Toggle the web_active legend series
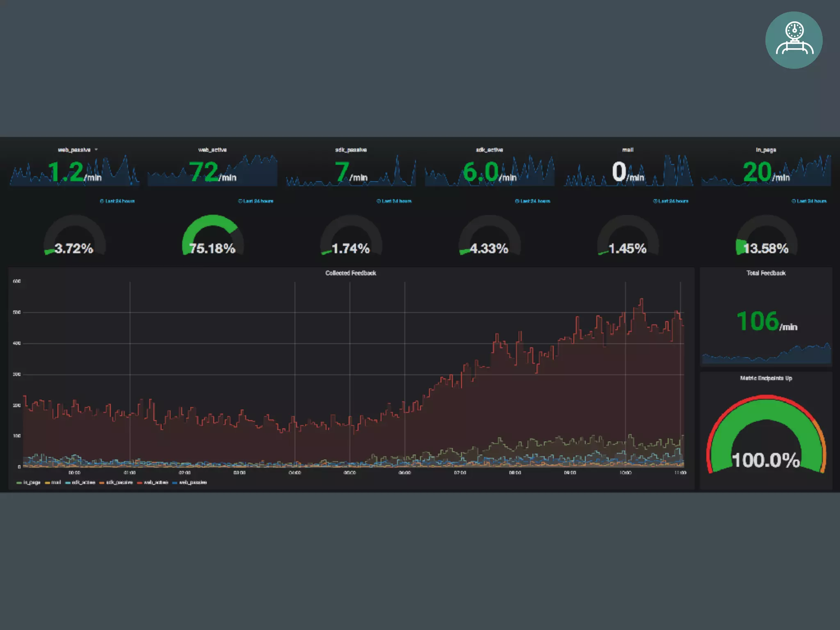Viewport: 840px width, 630px height. pyautogui.click(x=156, y=482)
